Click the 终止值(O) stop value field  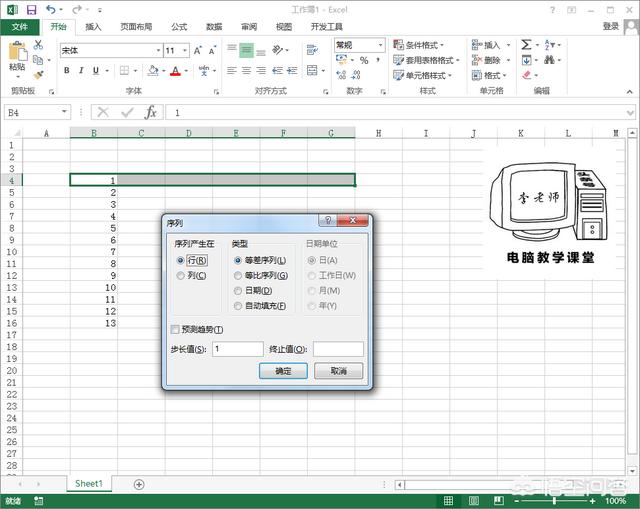coord(337,349)
